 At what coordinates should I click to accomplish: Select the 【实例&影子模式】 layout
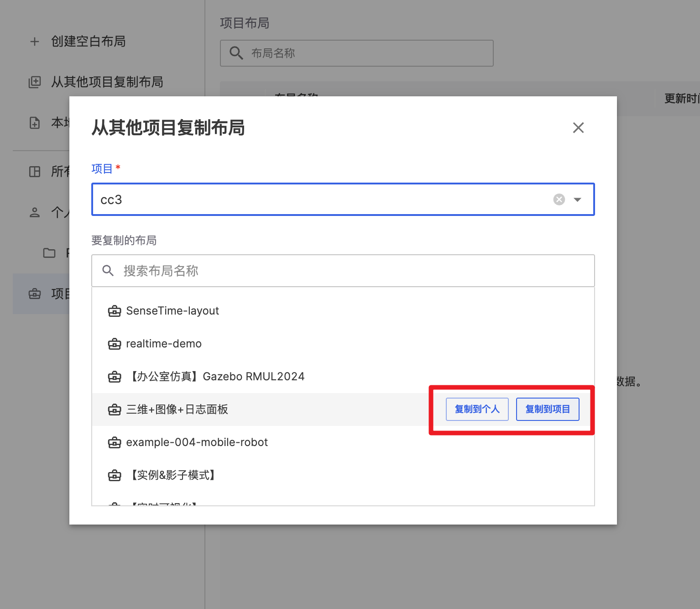(x=172, y=475)
